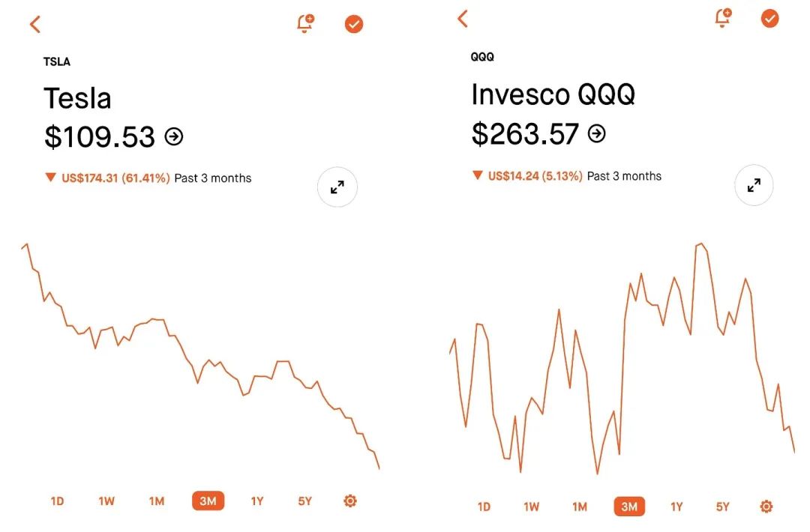Screen dimensions: 810x532
Task: Toggle Invesco QQQ watchlist checkmark
Action: pyautogui.click(x=770, y=19)
